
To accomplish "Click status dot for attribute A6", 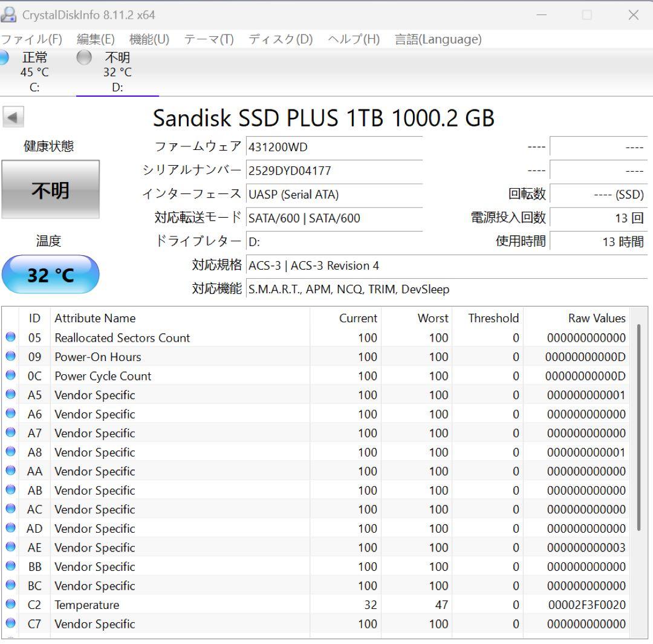I will pyautogui.click(x=10, y=413).
